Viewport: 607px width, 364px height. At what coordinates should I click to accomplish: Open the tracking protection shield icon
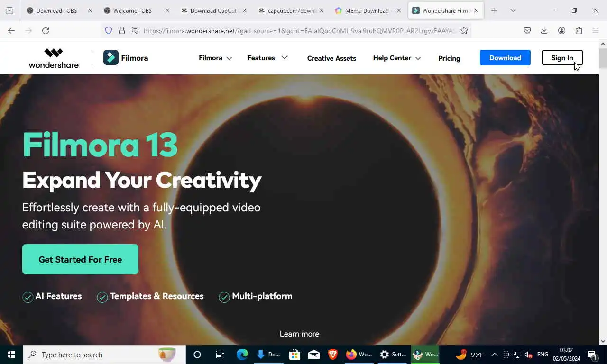pyautogui.click(x=109, y=30)
